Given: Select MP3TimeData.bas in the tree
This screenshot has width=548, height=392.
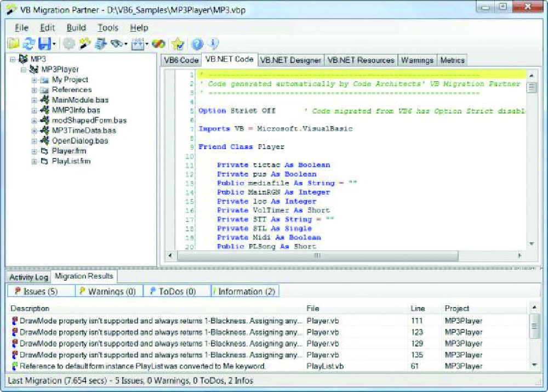Looking at the screenshot, I should point(84,130).
